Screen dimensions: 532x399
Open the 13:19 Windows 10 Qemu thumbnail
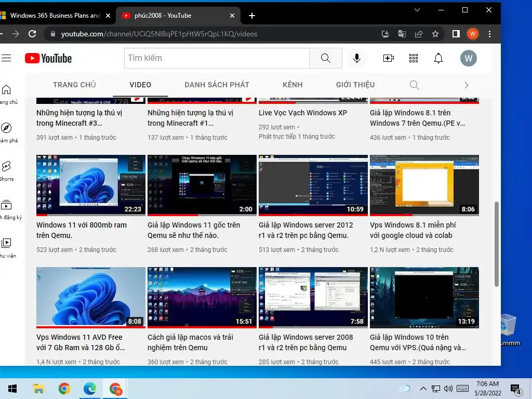click(x=424, y=297)
